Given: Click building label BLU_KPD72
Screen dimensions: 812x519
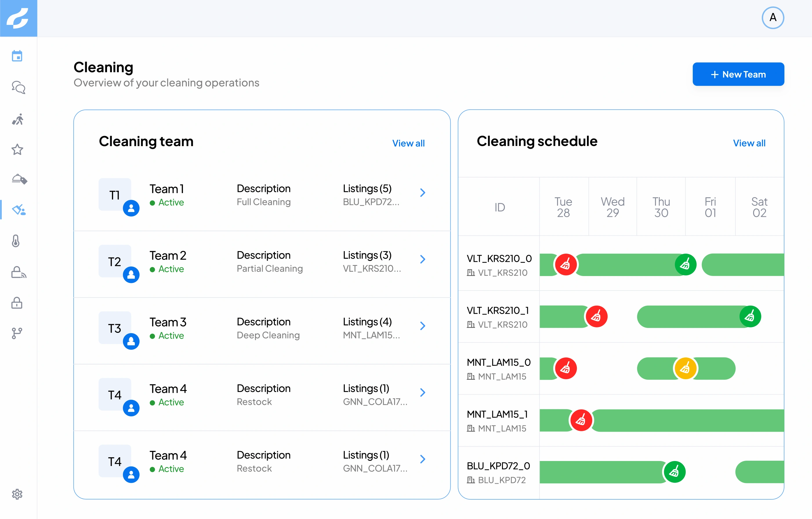Looking at the screenshot, I should 501,480.
